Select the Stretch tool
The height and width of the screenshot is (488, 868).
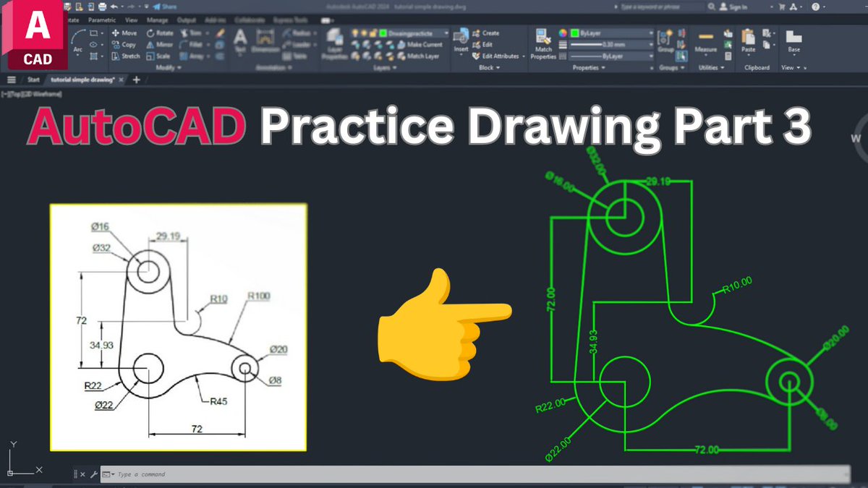pyautogui.click(x=126, y=56)
